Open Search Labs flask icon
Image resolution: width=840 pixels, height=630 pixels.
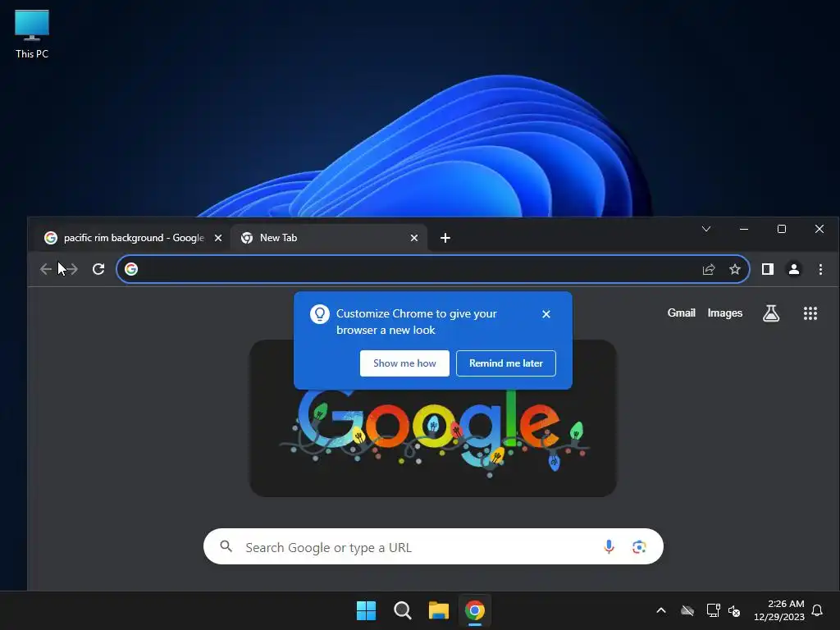point(771,313)
